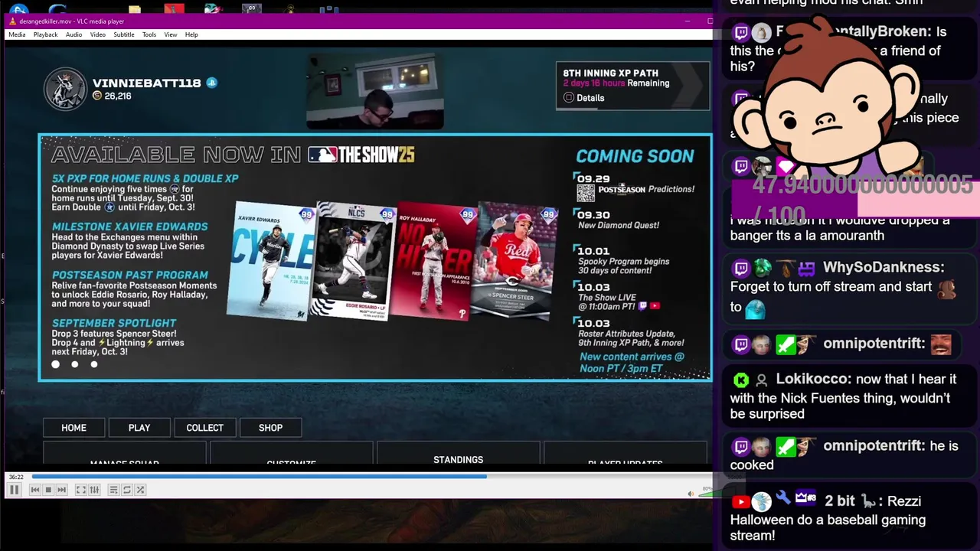This screenshot has height=551, width=980.
Task: Click the Postseason Predictions QR code
Action: pyautogui.click(x=586, y=194)
